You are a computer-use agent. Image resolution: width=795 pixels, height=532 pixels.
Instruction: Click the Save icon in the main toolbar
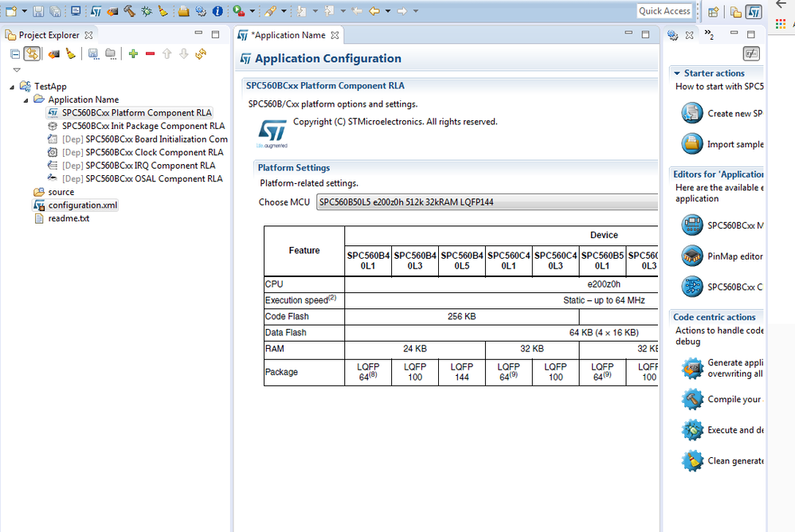38,10
